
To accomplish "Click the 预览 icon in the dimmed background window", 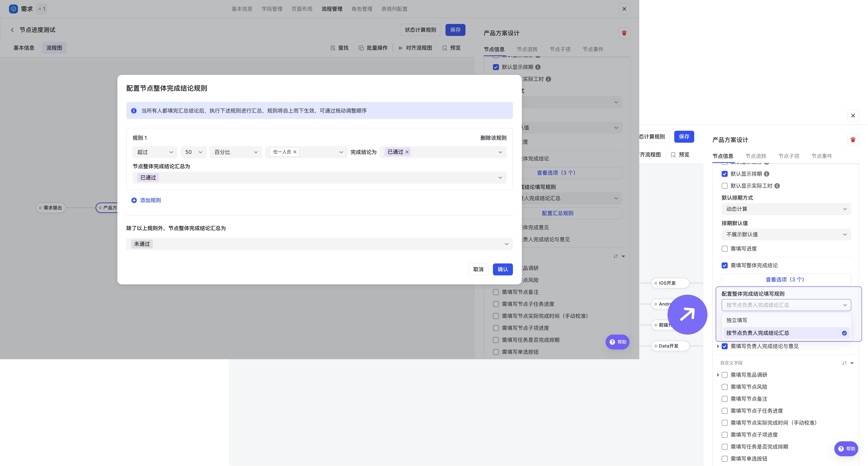I will pos(445,48).
